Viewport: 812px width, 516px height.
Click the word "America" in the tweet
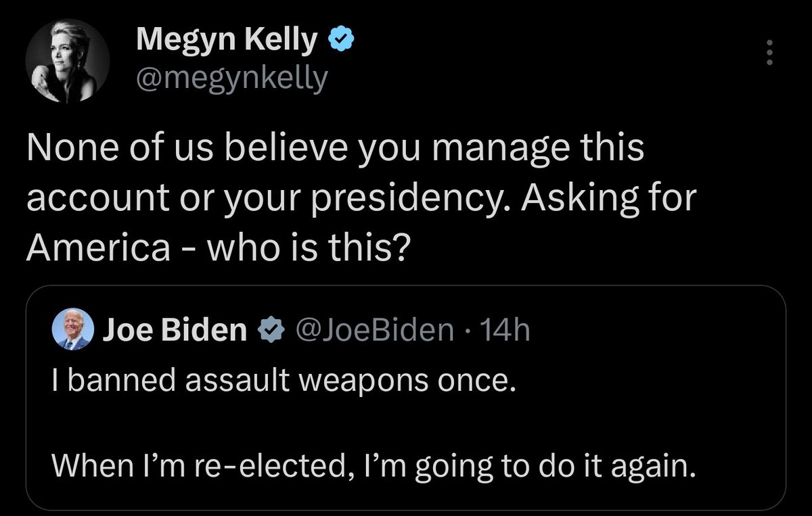tap(98, 250)
